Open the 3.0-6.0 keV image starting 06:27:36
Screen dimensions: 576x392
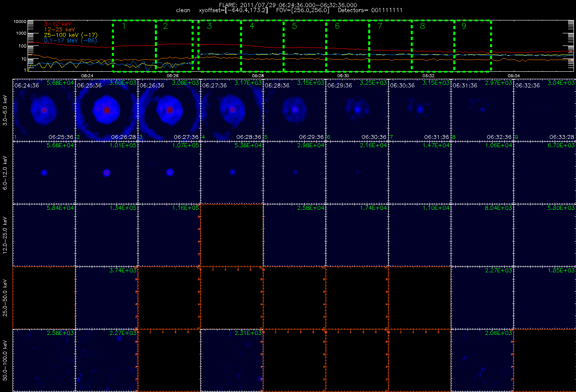pyautogui.click(x=232, y=110)
